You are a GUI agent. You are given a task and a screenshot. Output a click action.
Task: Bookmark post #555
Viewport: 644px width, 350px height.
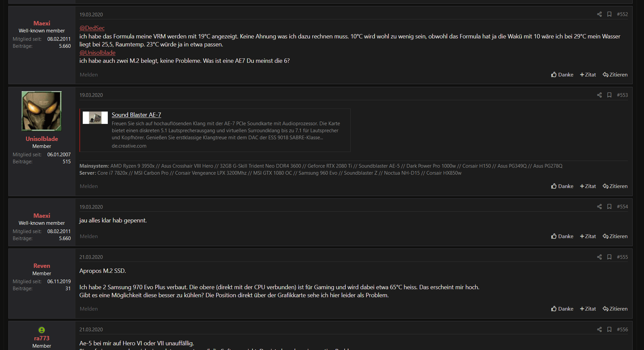point(609,257)
